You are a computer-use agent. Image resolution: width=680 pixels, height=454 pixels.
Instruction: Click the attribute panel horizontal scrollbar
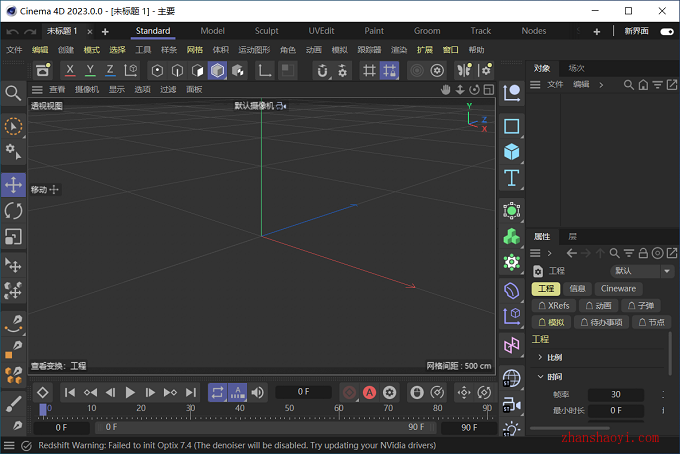coord(569,428)
